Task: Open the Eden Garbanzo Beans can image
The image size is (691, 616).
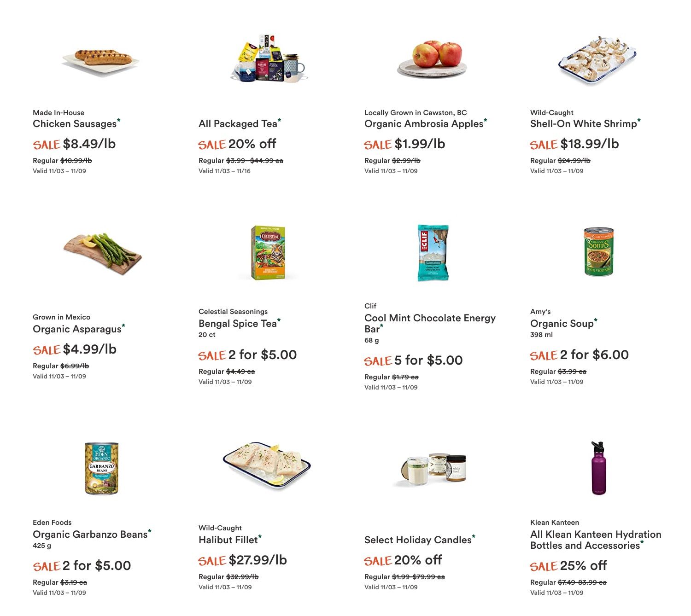Action: click(x=102, y=468)
